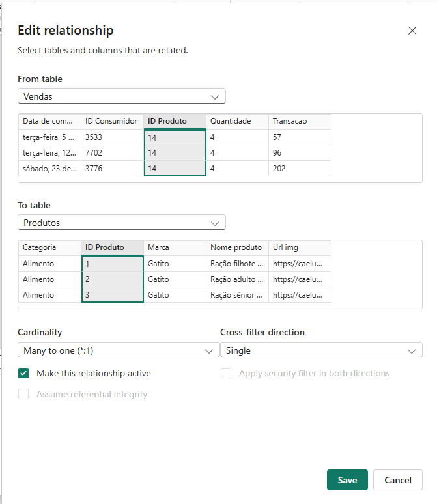437x504 pixels.
Task: Click the Ração adulto ... cell
Action: tap(237, 279)
